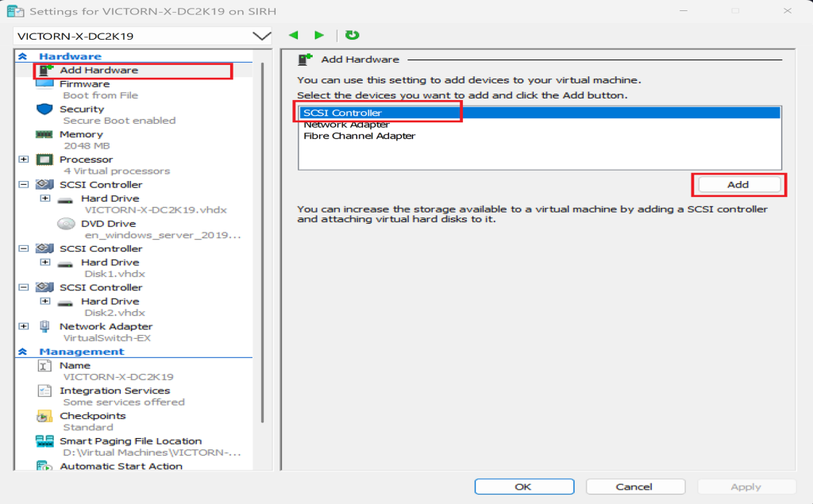Click the Smart Paging File Location icon
813x504 pixels.
(x=44, y=441)
